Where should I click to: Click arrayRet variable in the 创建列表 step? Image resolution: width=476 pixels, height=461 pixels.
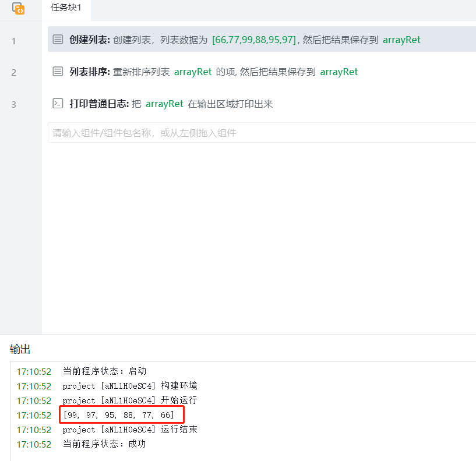coord(401,40)
